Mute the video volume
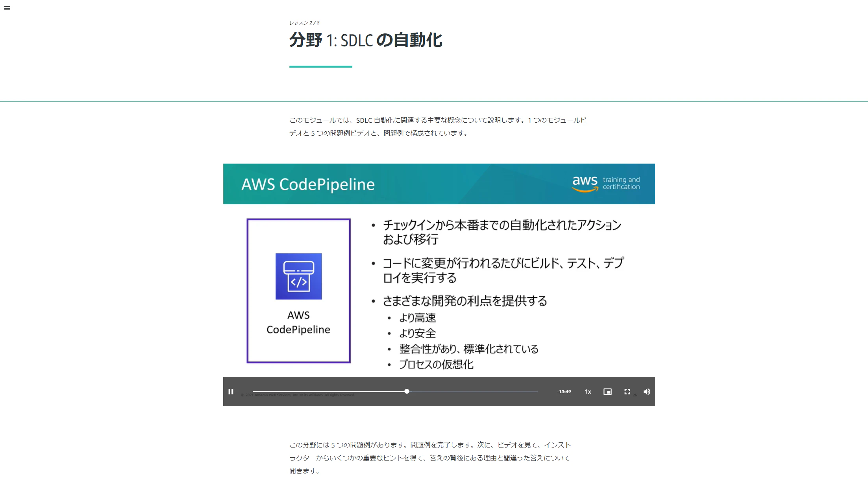 point(647,392)
